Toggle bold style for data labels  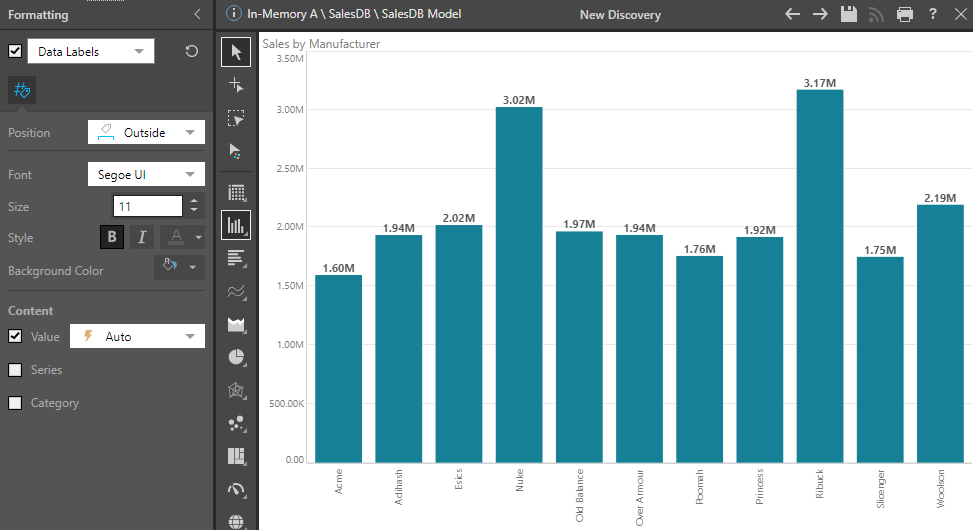click(112, 237)
